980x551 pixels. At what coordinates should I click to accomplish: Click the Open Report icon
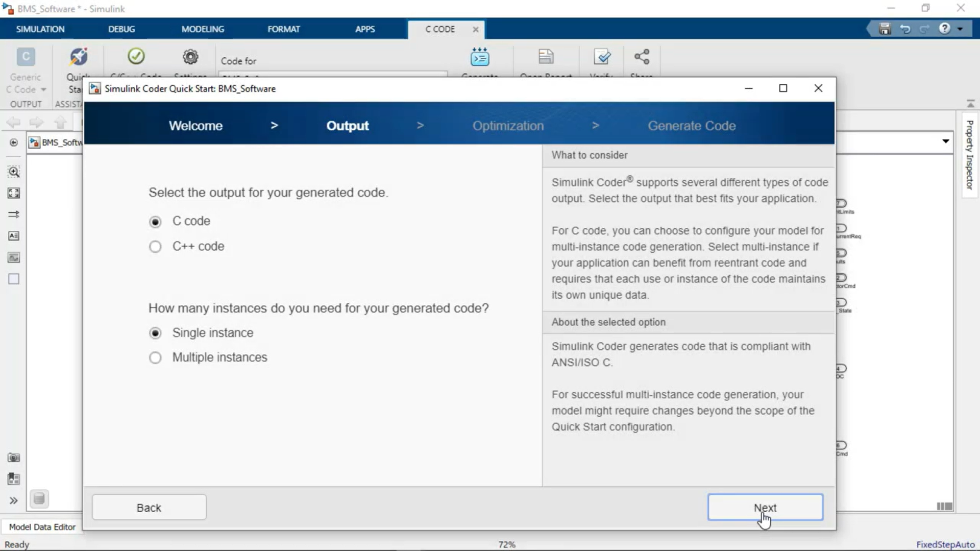(x=546, y=56)
